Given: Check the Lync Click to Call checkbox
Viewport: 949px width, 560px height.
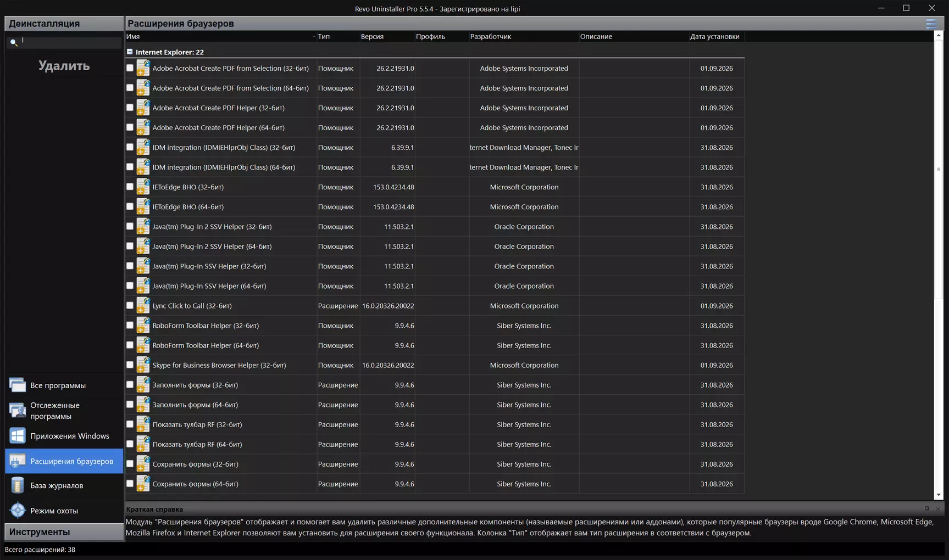Looking at the screenshot, I should click(x=130, y=305).
